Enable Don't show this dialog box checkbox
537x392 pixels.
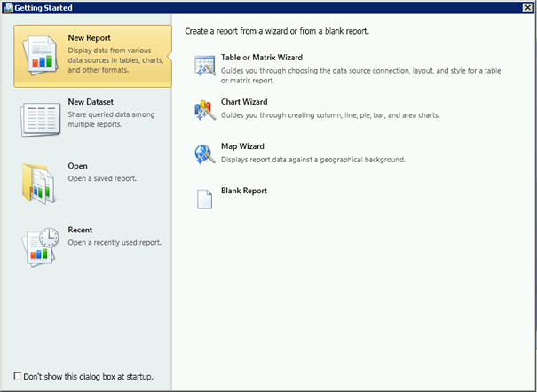click(19, 376)
